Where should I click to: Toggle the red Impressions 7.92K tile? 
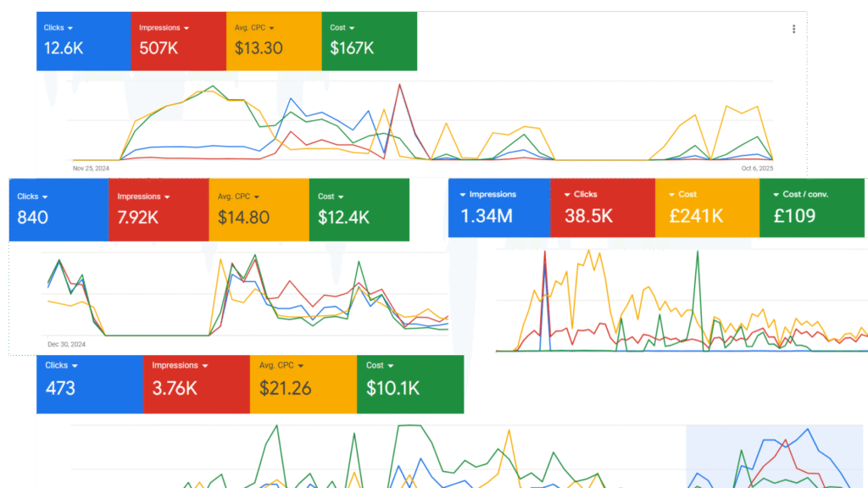pos(158,209)
